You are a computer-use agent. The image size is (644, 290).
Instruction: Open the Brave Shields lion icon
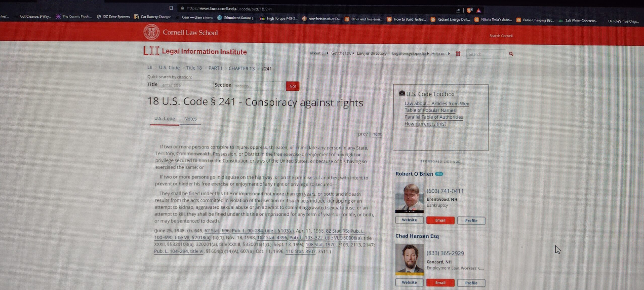click(x=469, y=10)
